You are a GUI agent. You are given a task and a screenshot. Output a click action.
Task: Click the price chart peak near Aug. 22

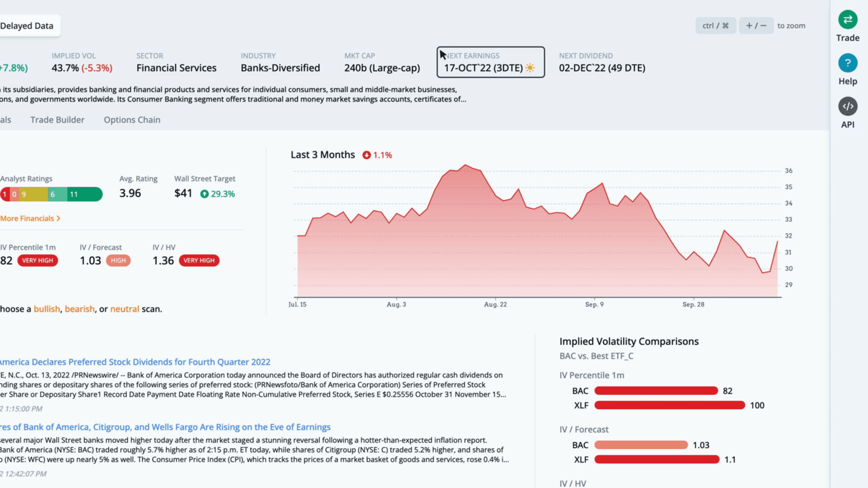click(x=465, y=165)
